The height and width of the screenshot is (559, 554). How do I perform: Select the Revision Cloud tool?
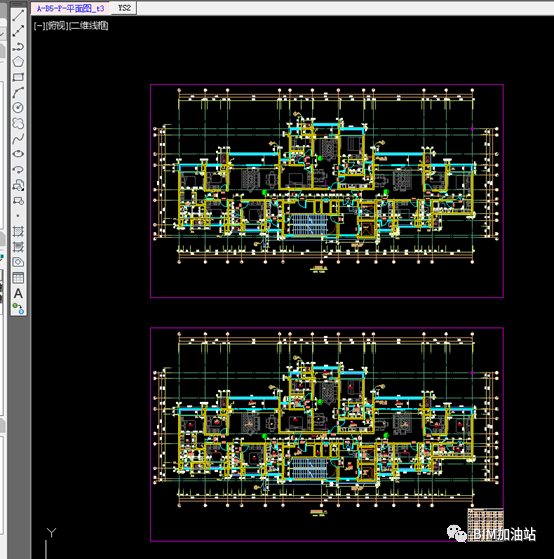coord(18,123)
